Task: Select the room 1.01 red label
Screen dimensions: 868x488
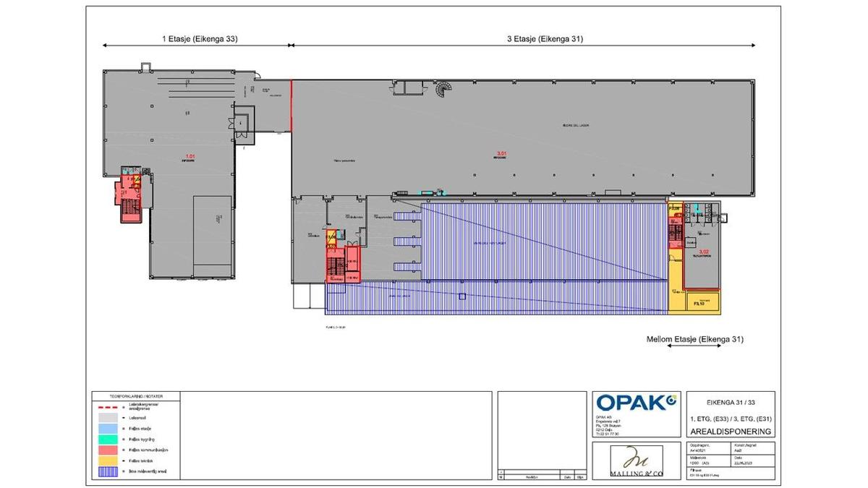Action: (x=191, y=155)
